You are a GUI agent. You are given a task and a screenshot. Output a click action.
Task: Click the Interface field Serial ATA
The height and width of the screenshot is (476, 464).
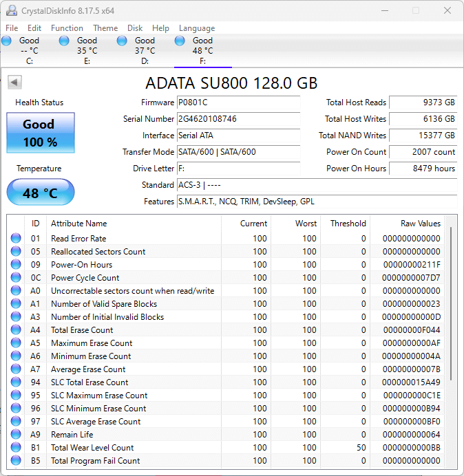[x=238, y=135]
